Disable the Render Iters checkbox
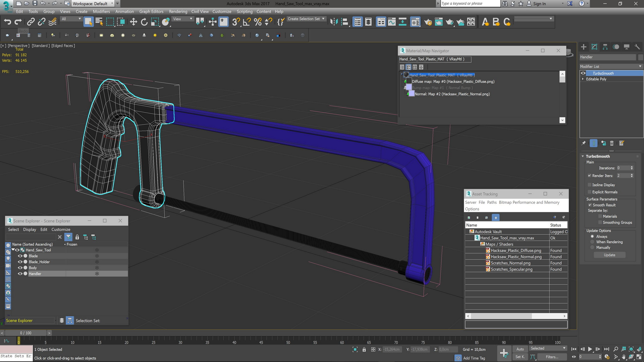 (x=589, y=176)
